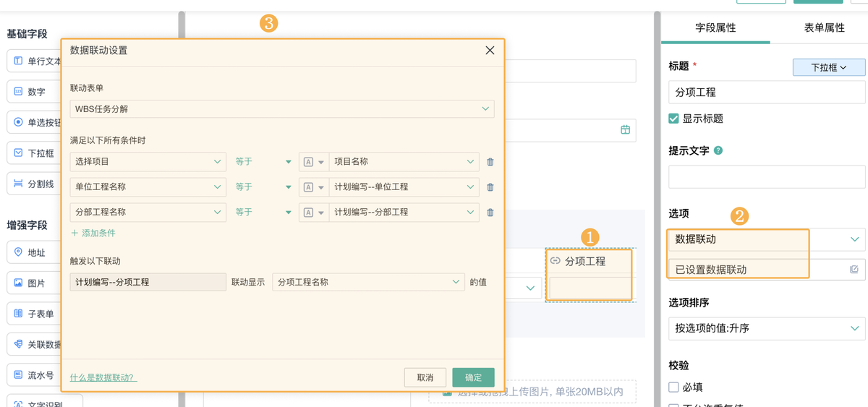Image resolution: width=868 pixels, height=407 pixels.
Task: Click help icon next to 提示文字
Action: [x=718, y=151]
